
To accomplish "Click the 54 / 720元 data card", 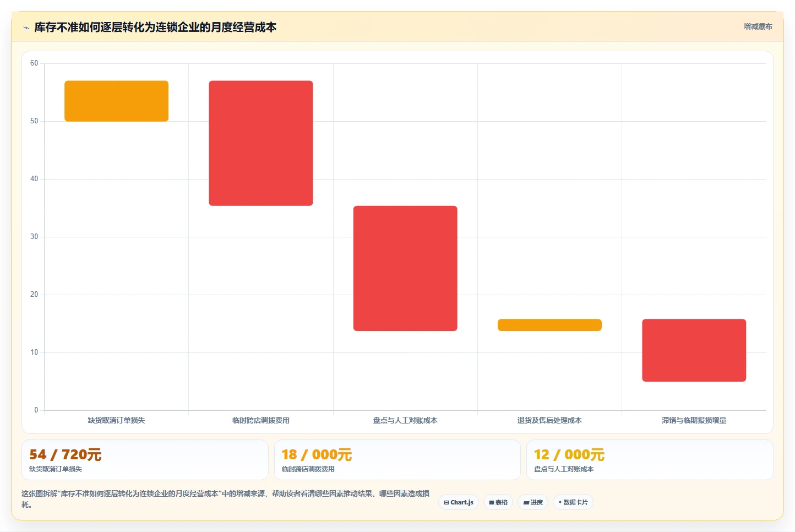I will (x=145, y=460).
